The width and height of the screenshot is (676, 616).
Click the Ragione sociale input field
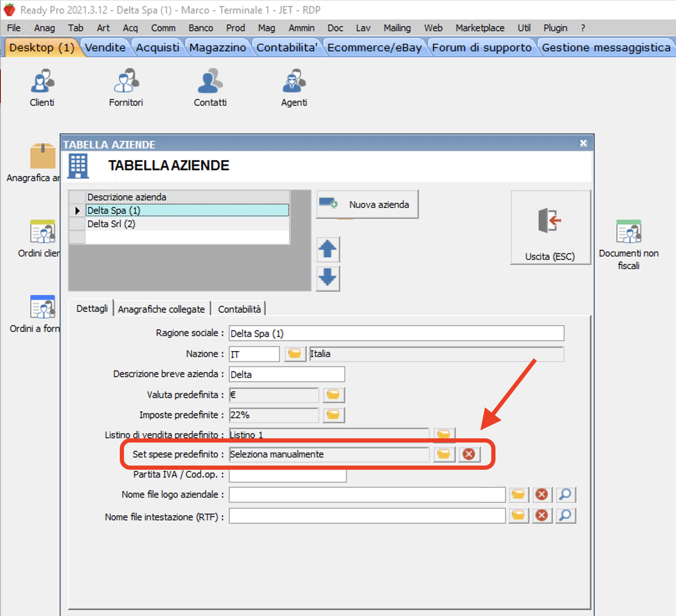[x=396, y=334]
